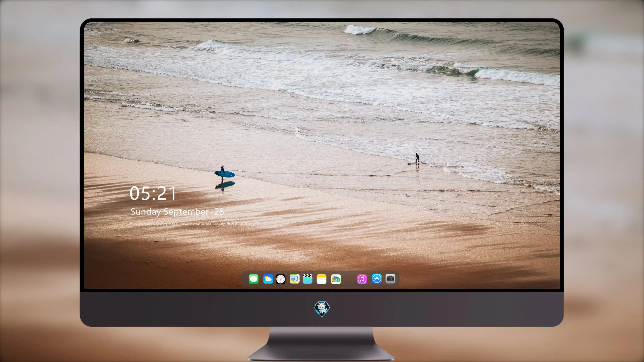Open the Maps app in dock
This screenshot has height=362, width=644.
(x=294, y=279)
